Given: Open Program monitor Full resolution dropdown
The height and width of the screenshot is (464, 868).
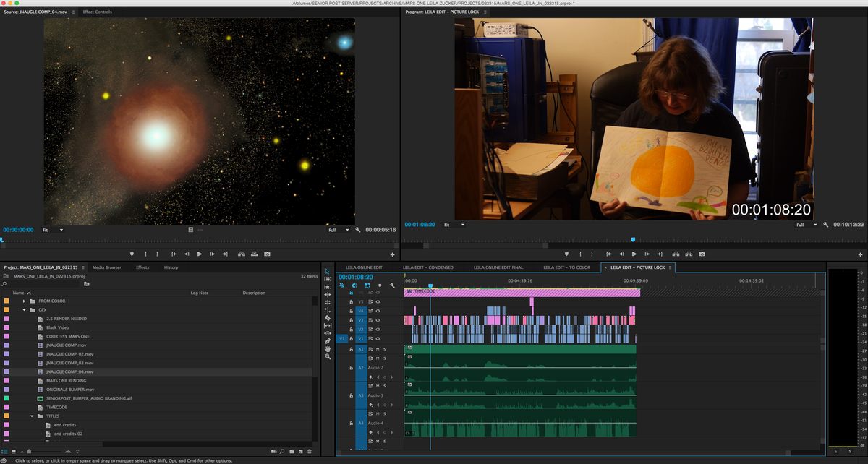Looking at the screenshot, I should pos(805,225).
